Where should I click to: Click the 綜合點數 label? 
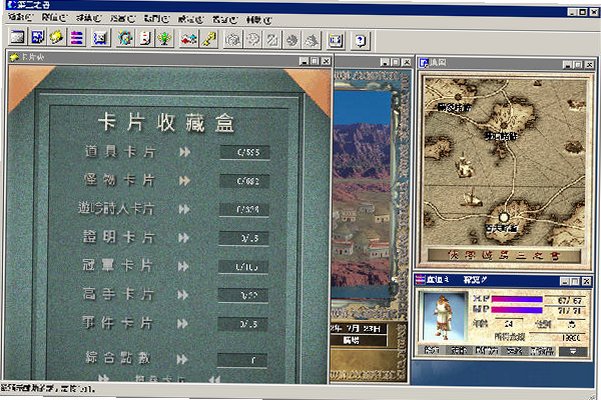118,358
